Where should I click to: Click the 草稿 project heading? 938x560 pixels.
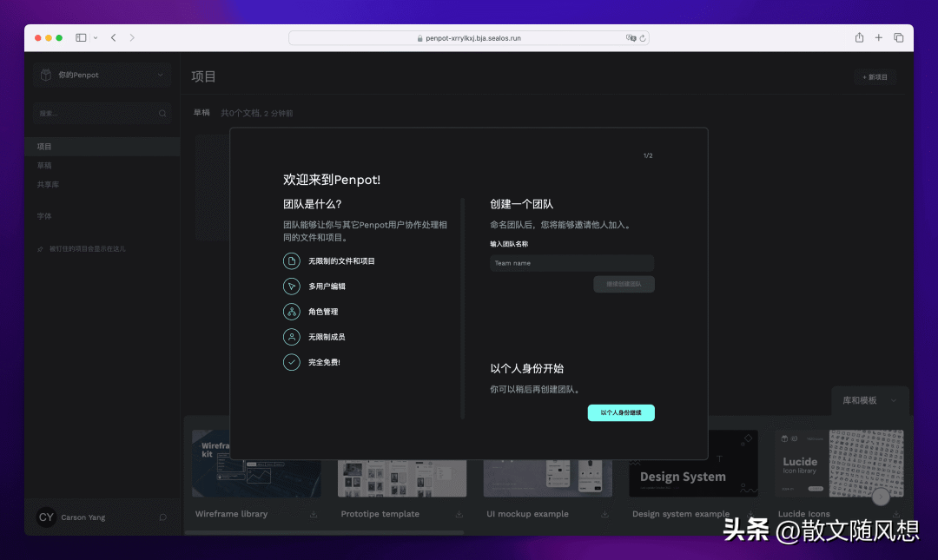(x=201, y=113)
